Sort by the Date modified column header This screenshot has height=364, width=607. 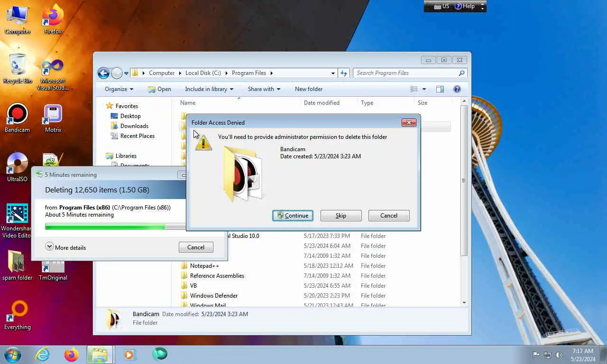click(330, 103)
